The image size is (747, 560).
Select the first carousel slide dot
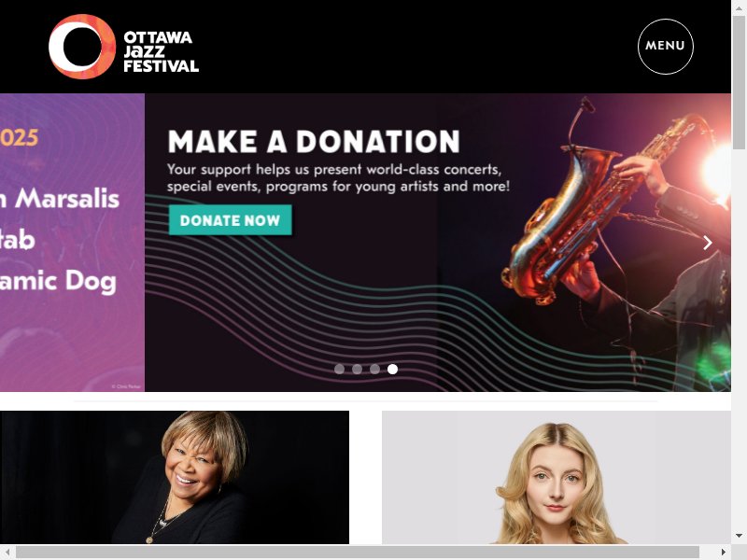tap(339, 369)
